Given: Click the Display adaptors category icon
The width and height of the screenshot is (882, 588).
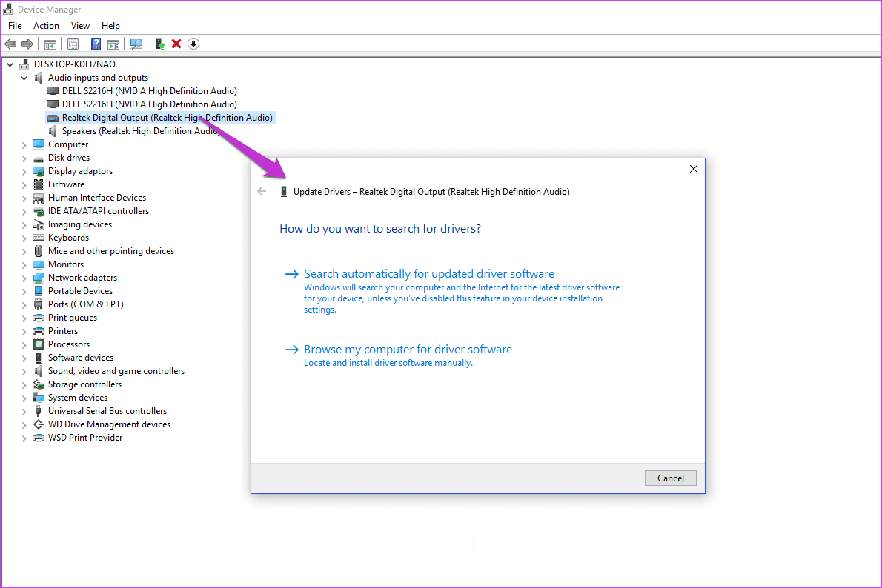Looking at the screenshot, I should (x=39, y=172).
